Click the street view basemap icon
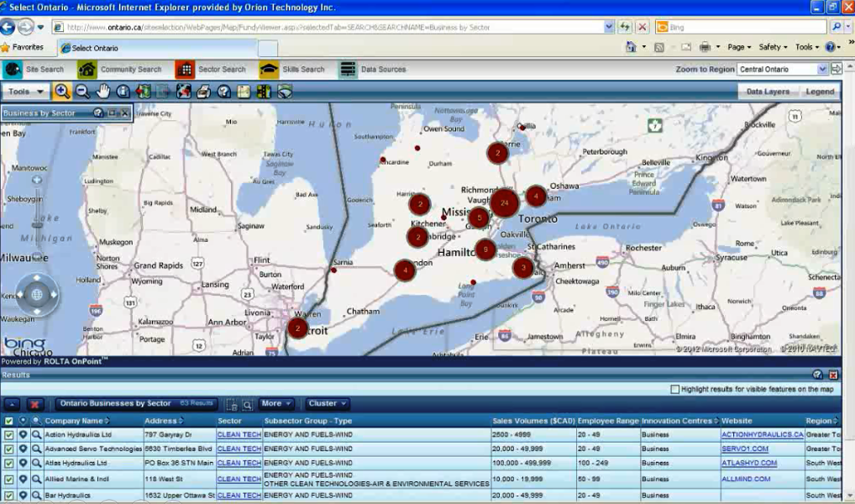This screenshot has width=855, height=504. coord(264,92)
